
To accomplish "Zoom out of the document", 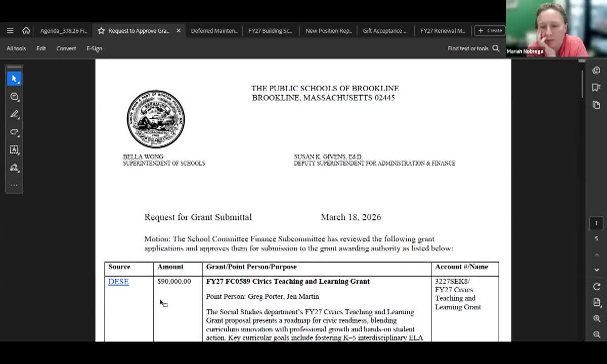I will click(596, 334).
